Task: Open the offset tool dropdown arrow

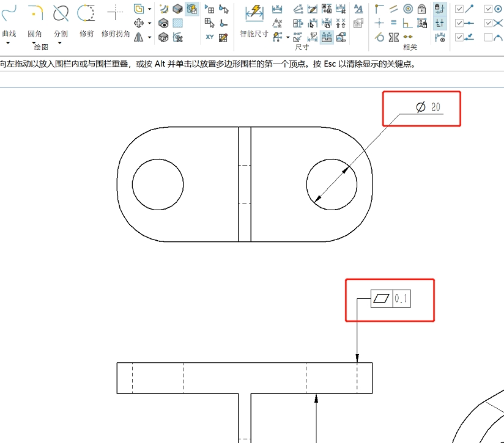Action: [x=149, y=9]
